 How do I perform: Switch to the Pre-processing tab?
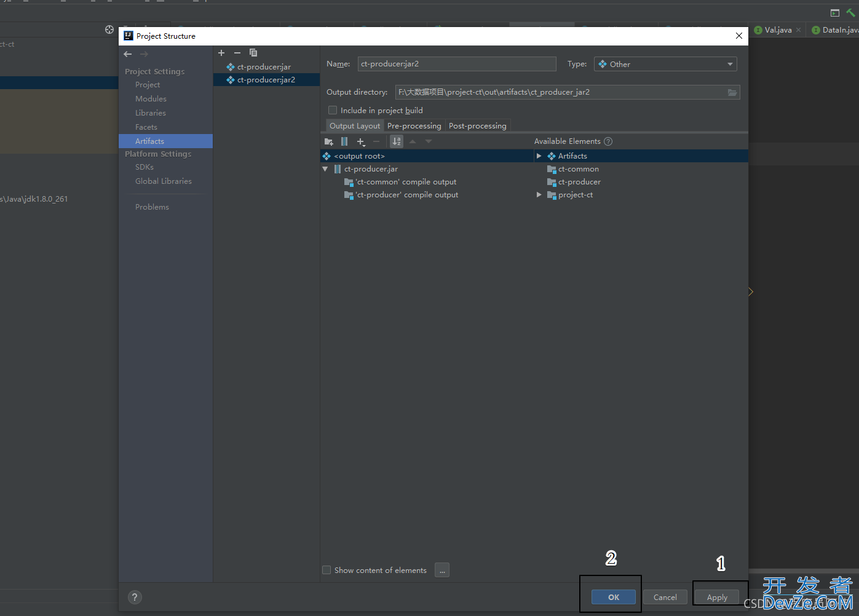click(414, 126)
